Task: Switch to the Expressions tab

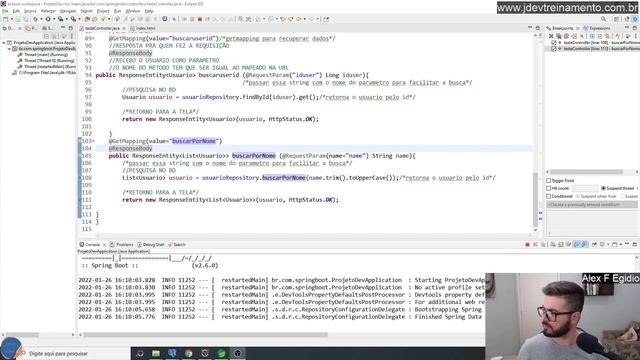Action: click(x=597, y=28)
